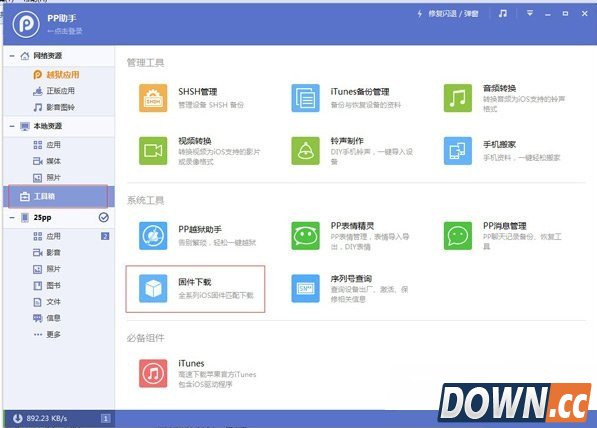597x428 pixels.
Task: Launch the PP越狱助手 icon
Action: [153, 236]
